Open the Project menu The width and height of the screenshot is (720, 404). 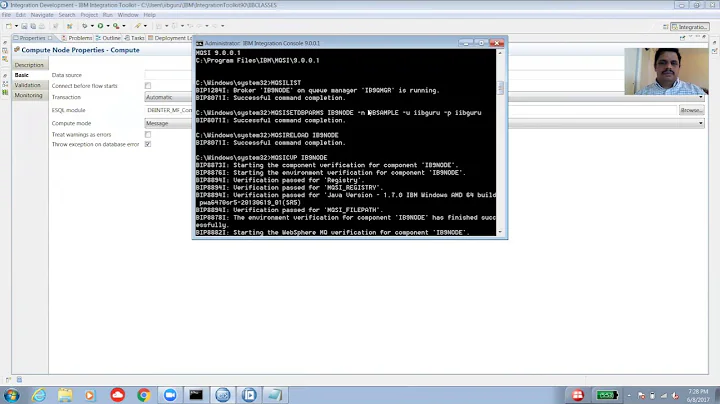coord(89,15)
